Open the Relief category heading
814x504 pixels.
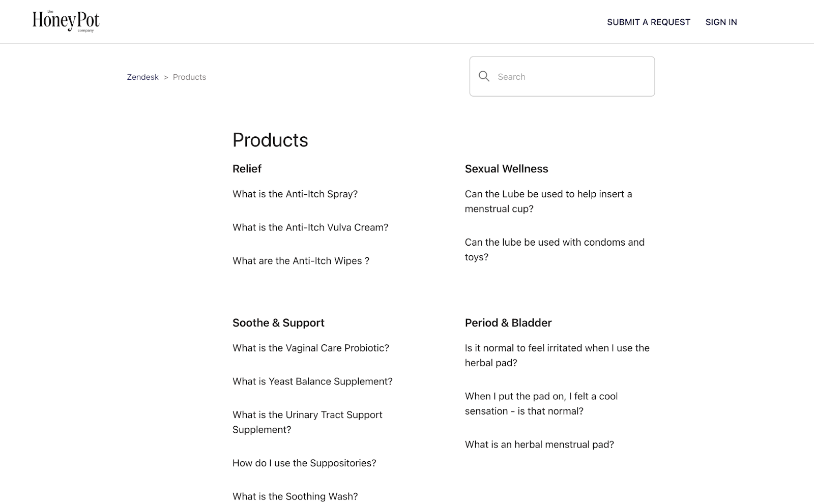(247, 168)
